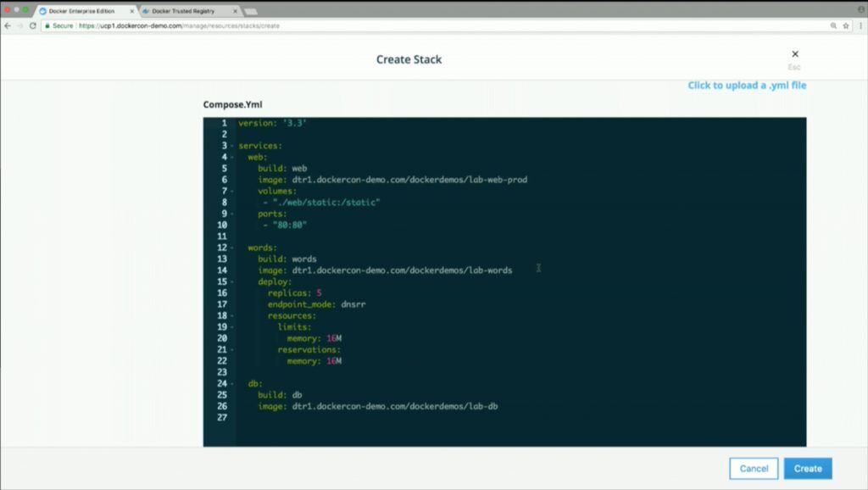Fold the ports section at line 9

click(x=232, y=214)
